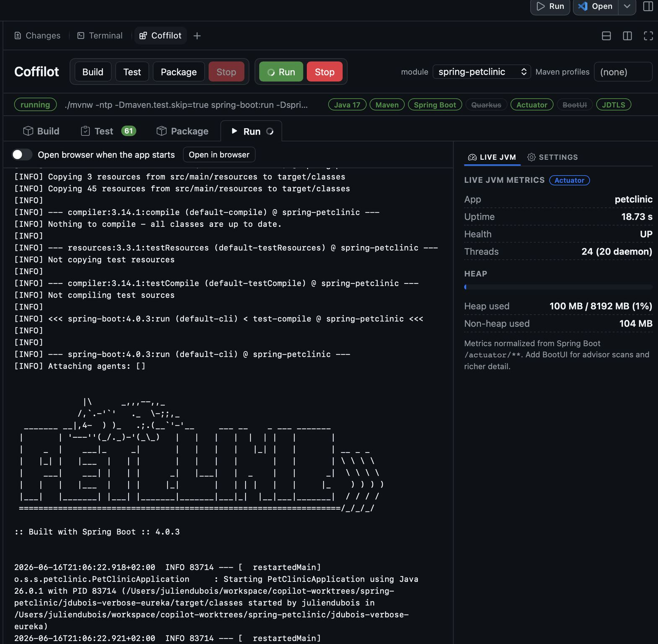Viewport: 658px width, 644px height.
Task: Click the dimmed Stop button beside Package
Action: [x=226, y=72]
